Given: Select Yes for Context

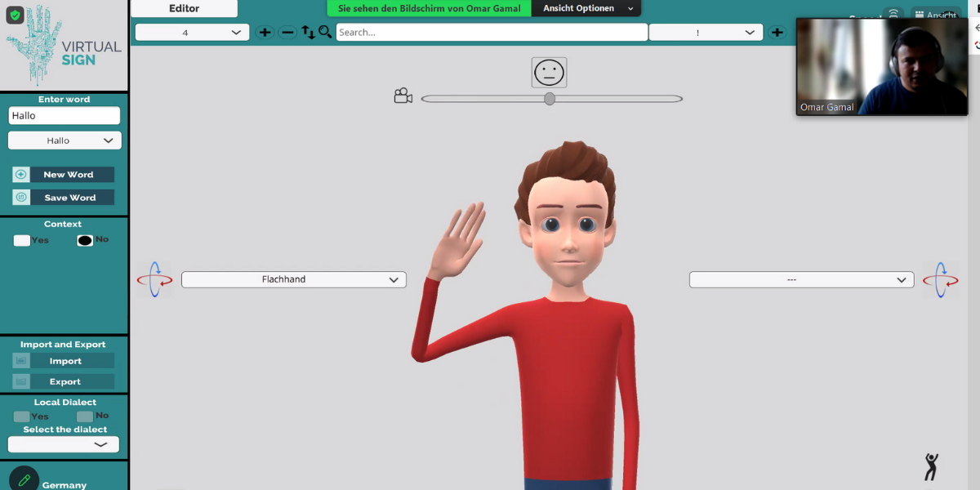Looking at the screenshot, I should (22, 240).
